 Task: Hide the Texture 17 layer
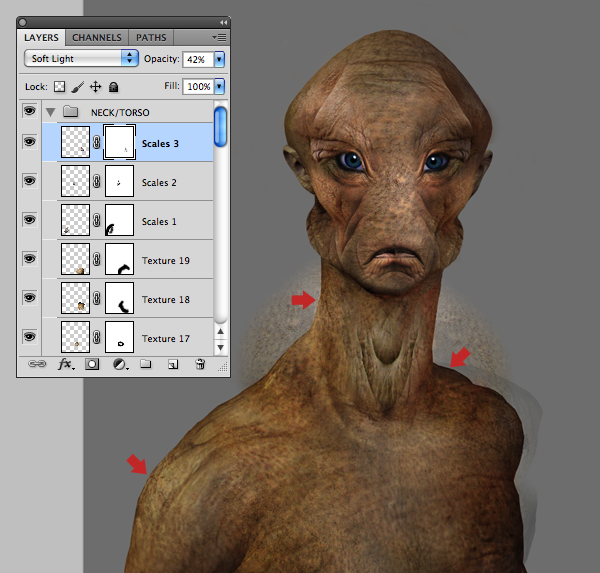tap(29, 337)
